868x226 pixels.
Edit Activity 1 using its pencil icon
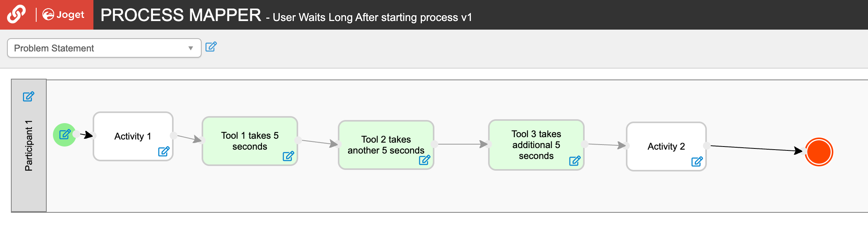[164, 151]
